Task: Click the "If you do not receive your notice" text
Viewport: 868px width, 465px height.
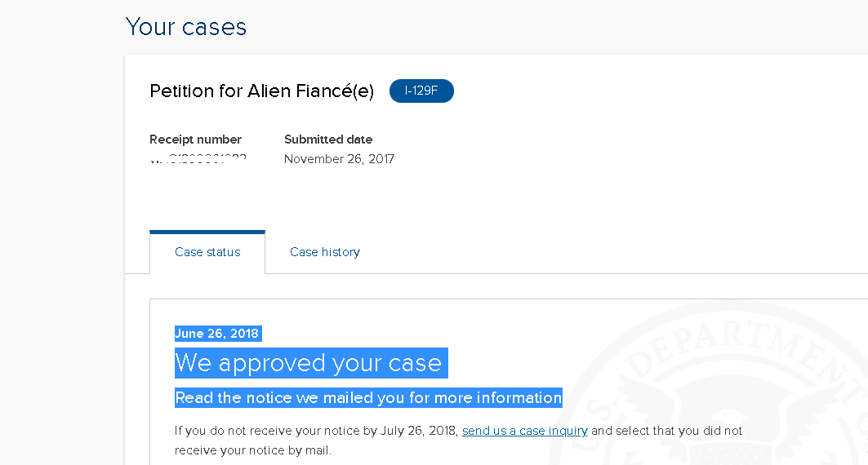Action: [x=317, y=431]
